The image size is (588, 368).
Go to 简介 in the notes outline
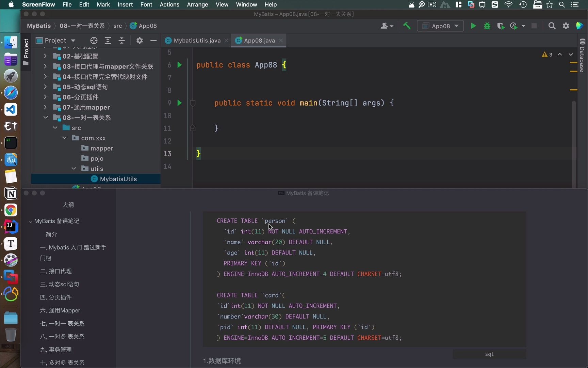click(x=51, y=234)
